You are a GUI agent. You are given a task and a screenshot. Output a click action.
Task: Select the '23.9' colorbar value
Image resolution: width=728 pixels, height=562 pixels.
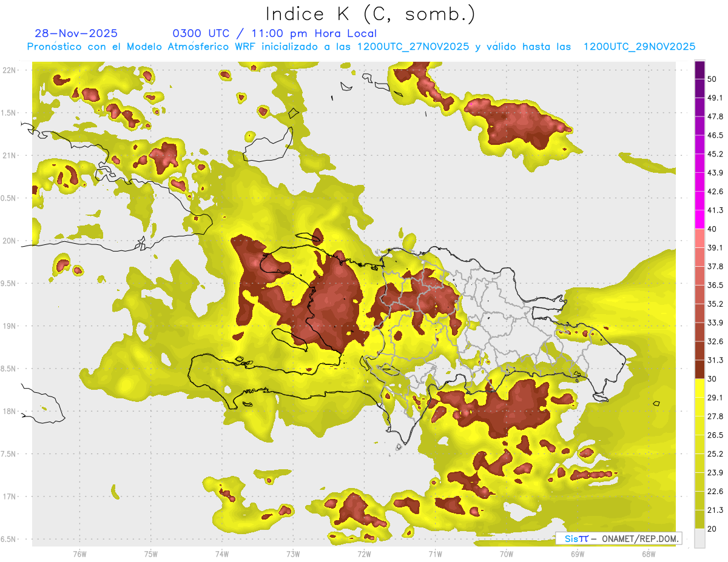715,473
